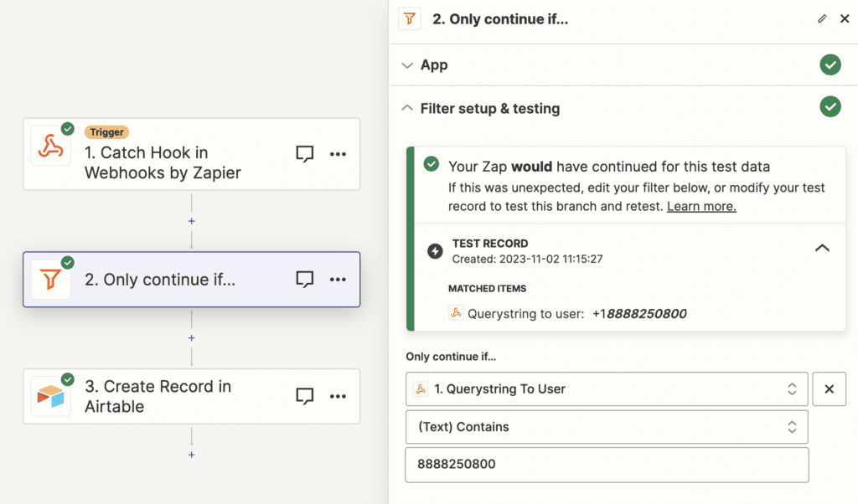Open the Learn more link
The width and height of the screenshot is (858, 504).
point(701,207)
